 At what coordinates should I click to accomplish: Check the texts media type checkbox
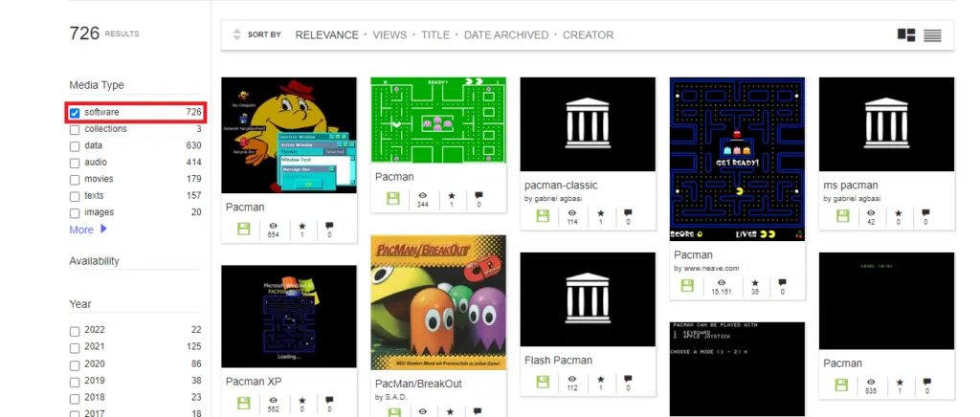[75, 197]
